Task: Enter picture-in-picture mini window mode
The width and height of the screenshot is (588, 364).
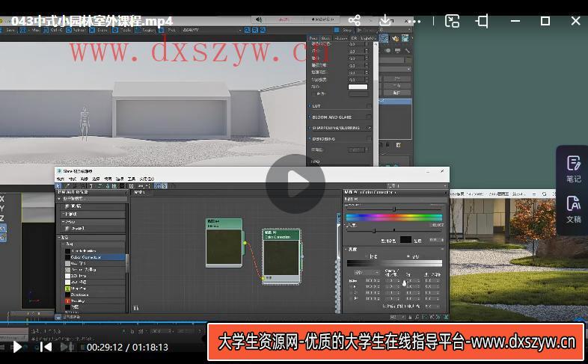Action: pos(452,21)
